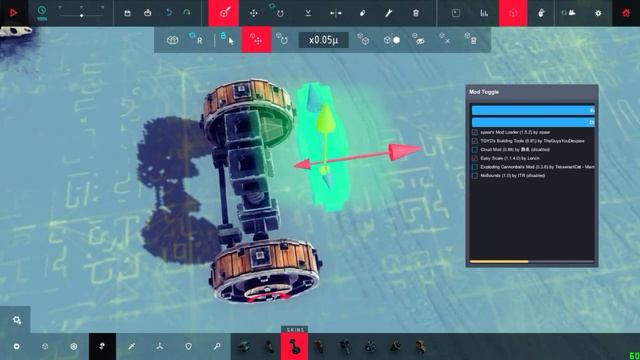The height and width of the screenshot is (360, 640).
Task: Open the level settings panel icon
Action: coord(456,13)
